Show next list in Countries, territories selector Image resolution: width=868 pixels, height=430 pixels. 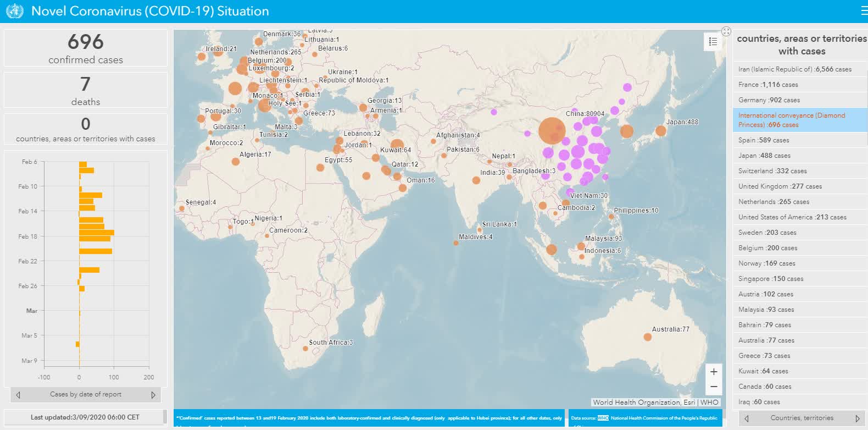point(857,418)
